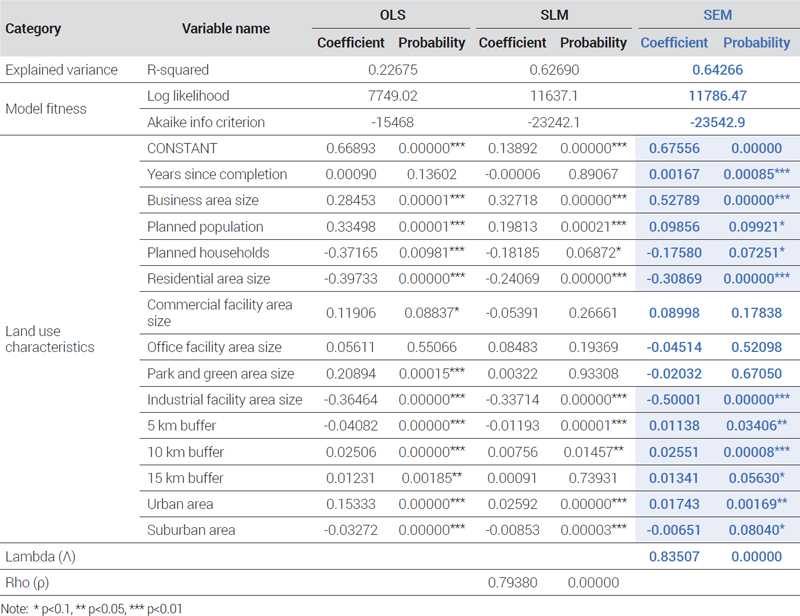Click SEM Probability subheader

coord(757,43)
